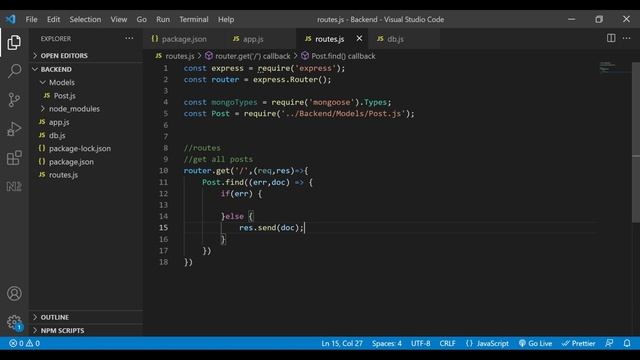
Task: Open the Extensions view
Action: (14, 158)
